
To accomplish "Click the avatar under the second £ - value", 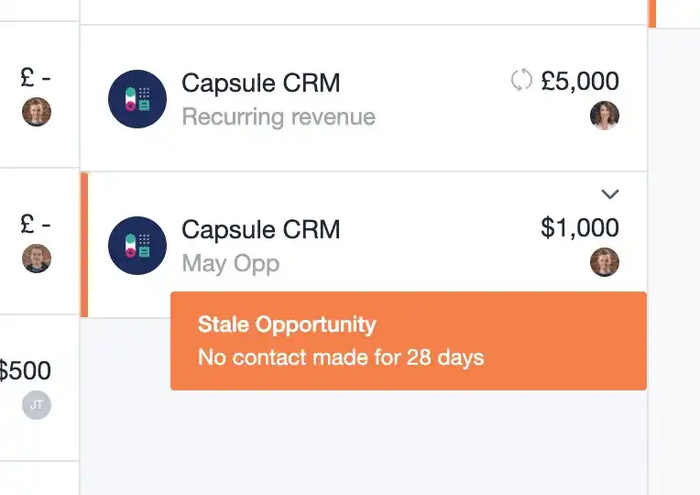I will coord(37,258).
